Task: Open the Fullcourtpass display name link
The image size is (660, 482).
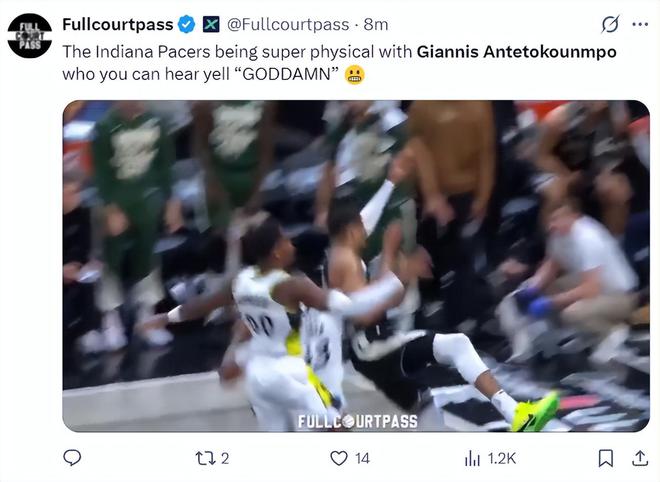Action: click(118, 24)
